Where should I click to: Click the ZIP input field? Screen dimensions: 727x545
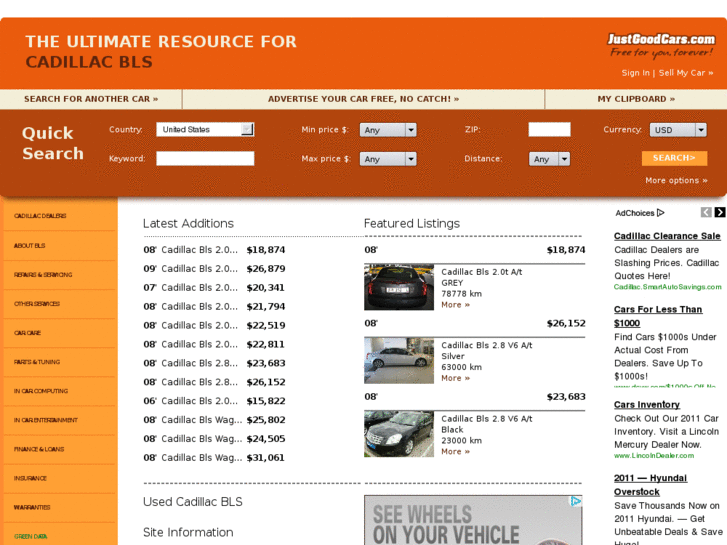549,129
